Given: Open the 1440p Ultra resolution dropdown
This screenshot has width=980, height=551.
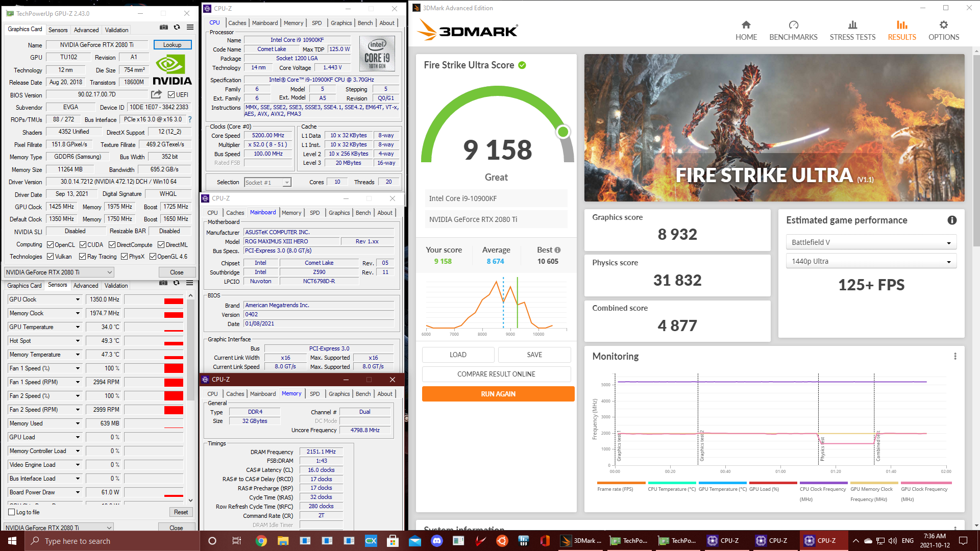Looking at the screenshot, I should (871, 261).
